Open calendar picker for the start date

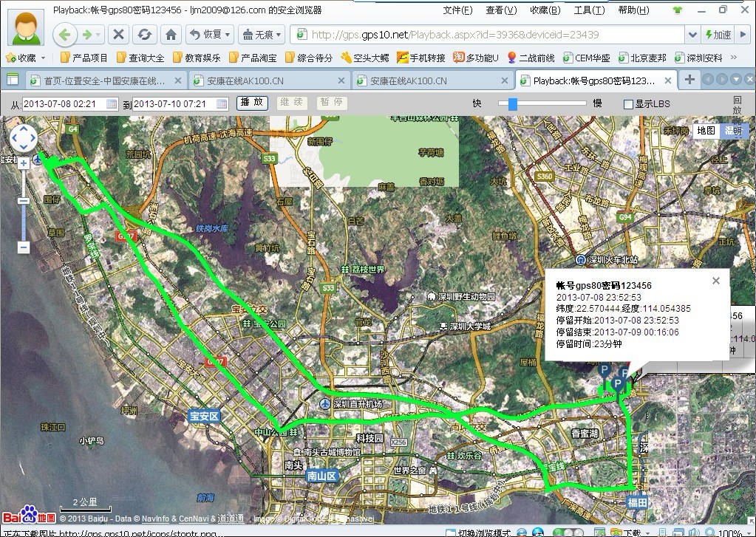pyautogui.click(x=112, y=103)
